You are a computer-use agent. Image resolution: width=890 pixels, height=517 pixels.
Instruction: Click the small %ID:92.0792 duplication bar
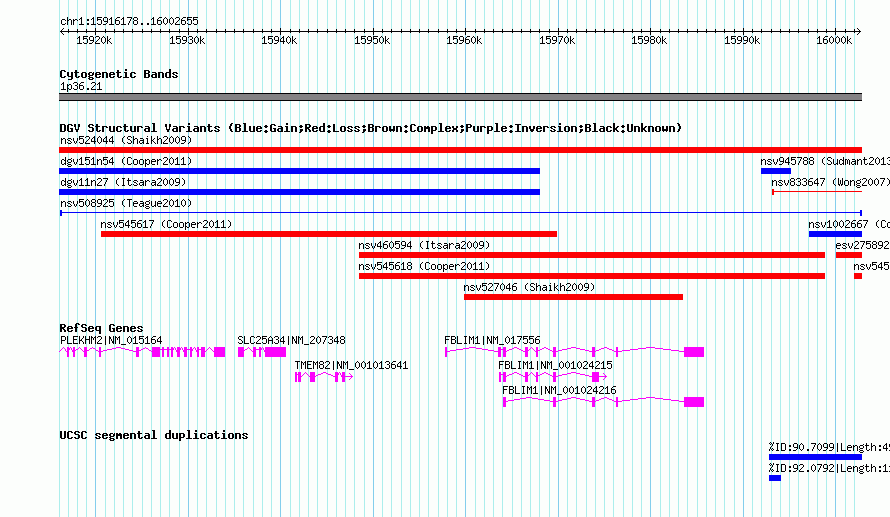pyautogui.click(x=775, y=478)
